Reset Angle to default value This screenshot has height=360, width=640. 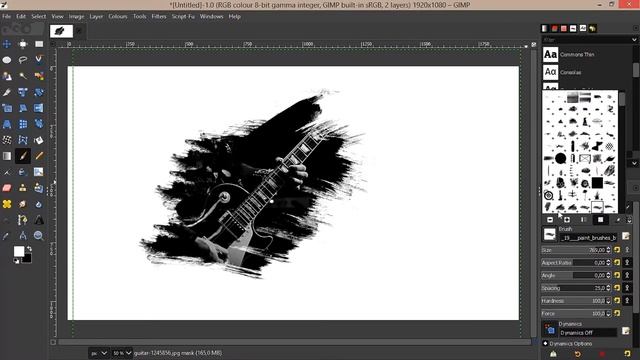617,275
